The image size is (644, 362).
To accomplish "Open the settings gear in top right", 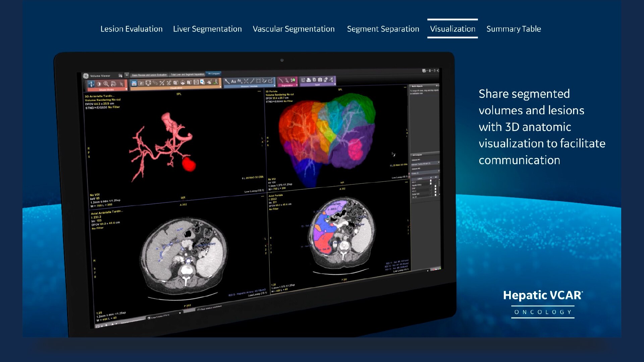I will (x=430, y=71).
